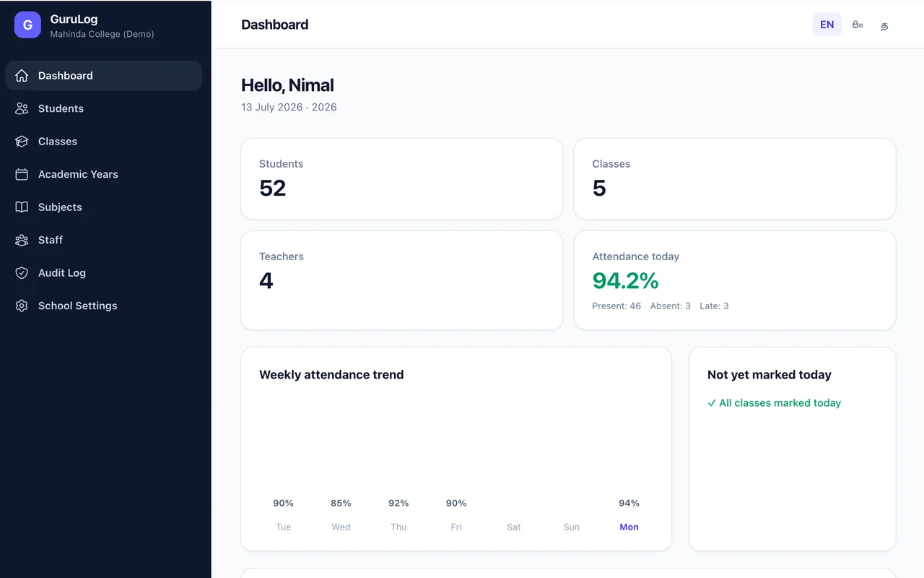Click the Students people icon in sidebar
This screenshot has height=578, width=924.
22,108
